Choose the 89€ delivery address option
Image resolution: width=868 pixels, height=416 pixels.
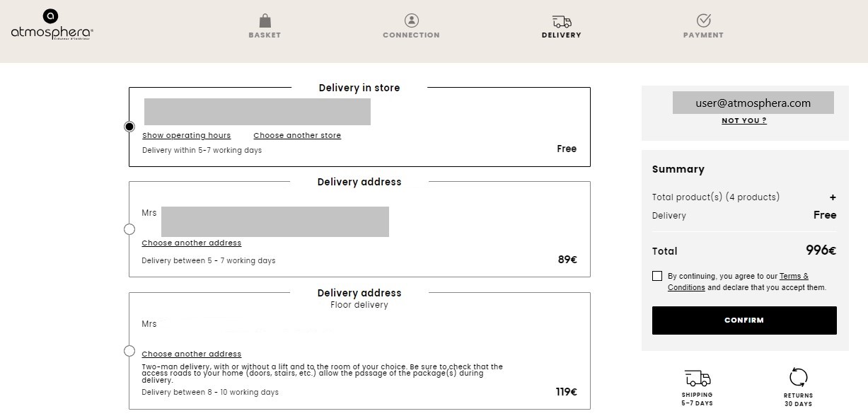(x=129, y=229)
